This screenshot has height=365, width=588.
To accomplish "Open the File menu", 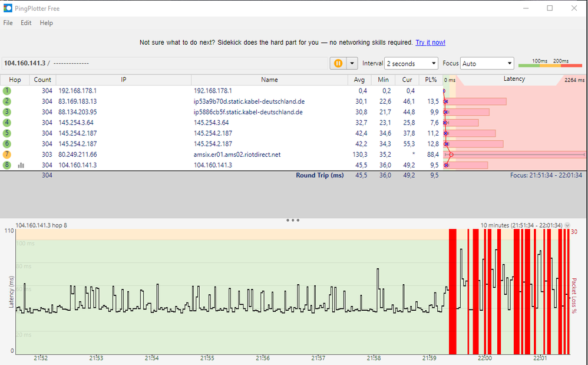I will tap(8, 23).
